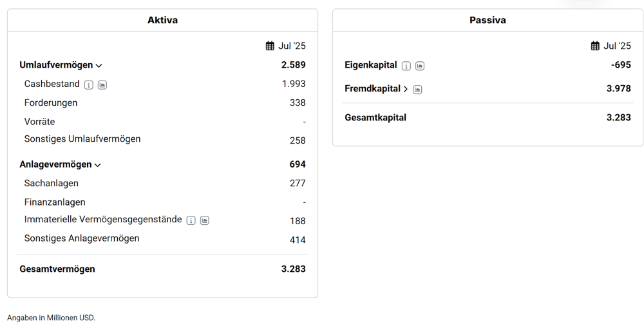Click the Sachanlagen row label
This screenshot has width=644, height=326.
click(52, 184)
